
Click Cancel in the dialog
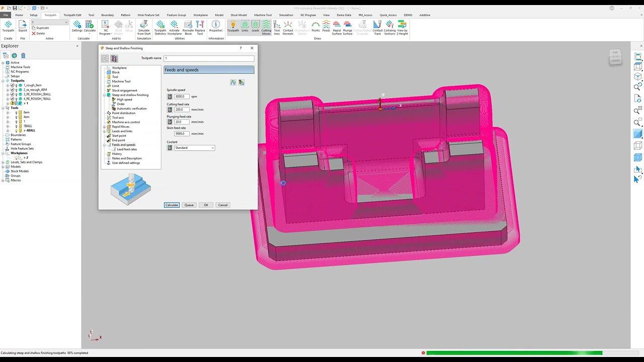coord(223,205)
